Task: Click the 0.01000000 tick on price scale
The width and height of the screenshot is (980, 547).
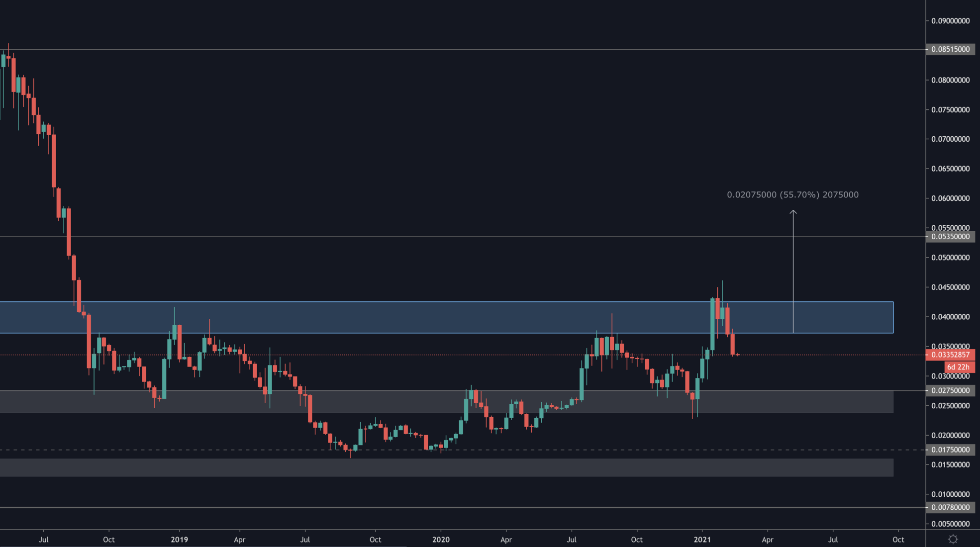Action: [950, 494]
